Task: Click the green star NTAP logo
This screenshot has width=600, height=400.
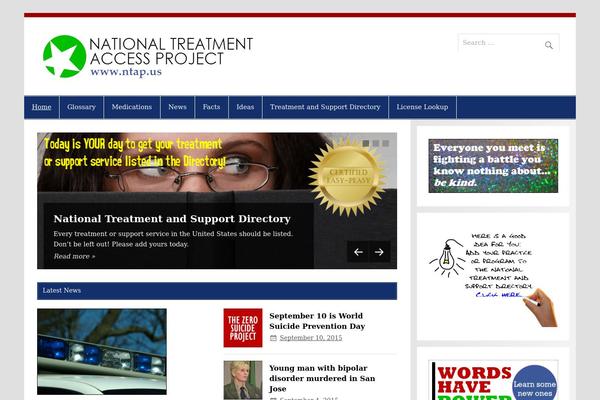Action: (x=64, y=56)
